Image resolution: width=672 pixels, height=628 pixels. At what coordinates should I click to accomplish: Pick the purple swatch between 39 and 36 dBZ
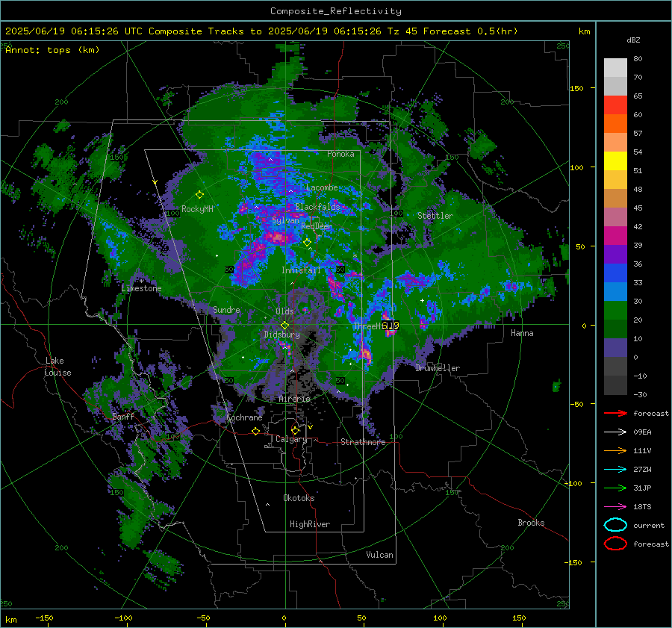point(615,254)
